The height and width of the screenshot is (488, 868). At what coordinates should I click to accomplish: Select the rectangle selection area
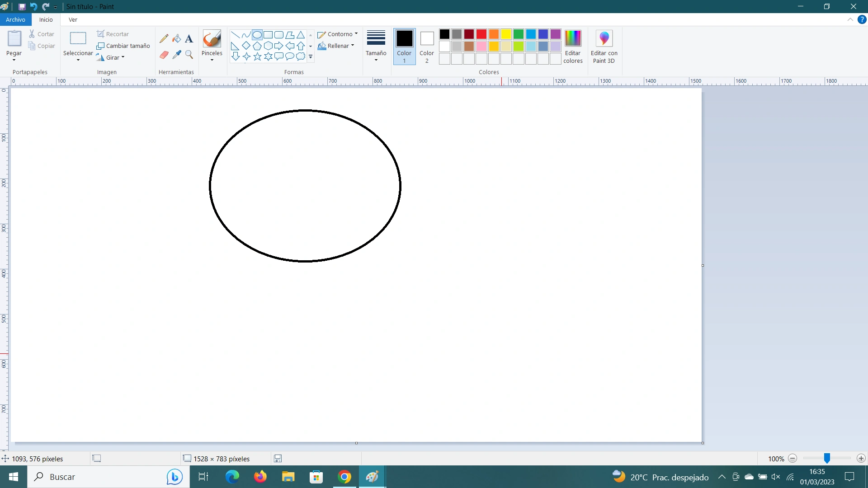(78, 38)
